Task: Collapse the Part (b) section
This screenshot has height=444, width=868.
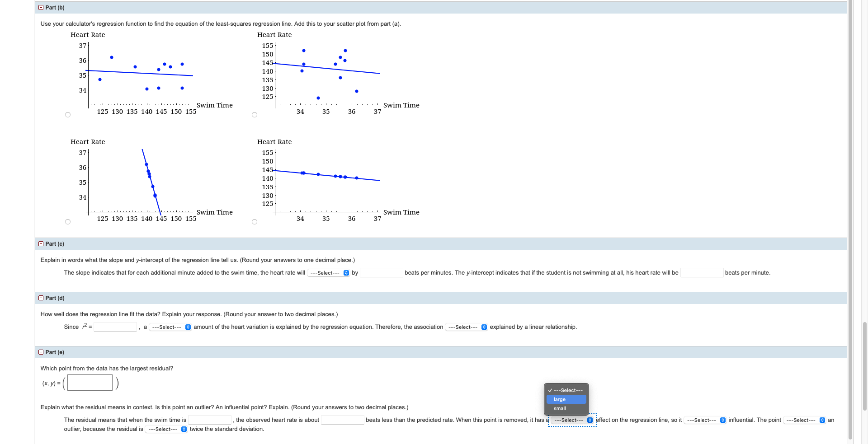Action: click(41, 7)
